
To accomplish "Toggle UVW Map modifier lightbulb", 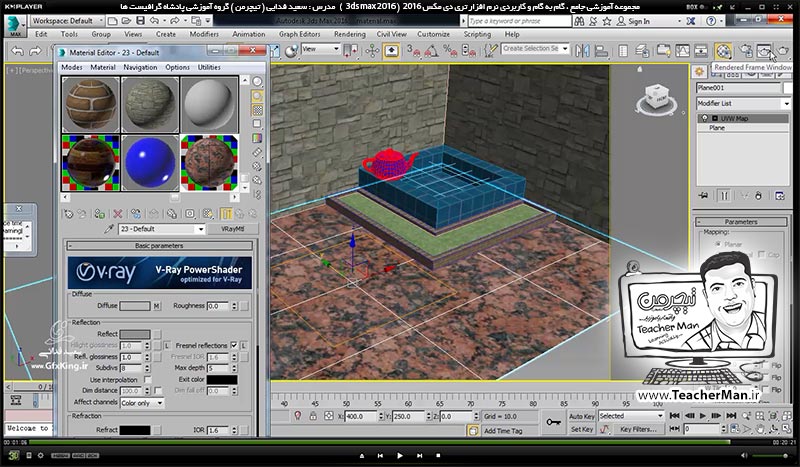I will pos(705,118).
